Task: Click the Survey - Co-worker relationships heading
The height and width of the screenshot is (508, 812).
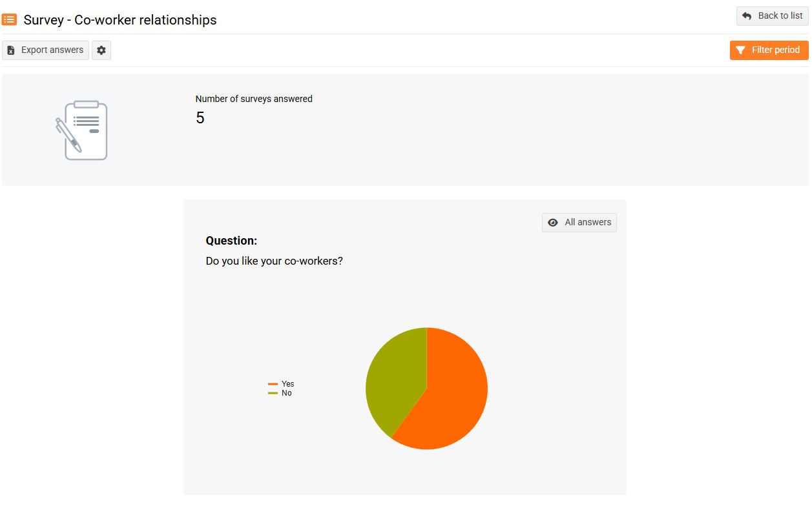Action: tap(120, 20)
